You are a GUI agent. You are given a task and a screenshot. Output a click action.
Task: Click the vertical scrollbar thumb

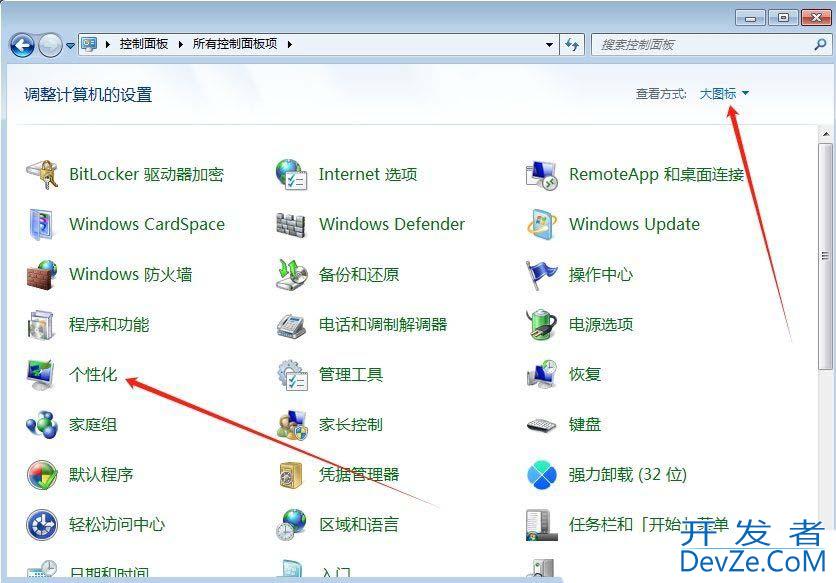tap(825, 256)
